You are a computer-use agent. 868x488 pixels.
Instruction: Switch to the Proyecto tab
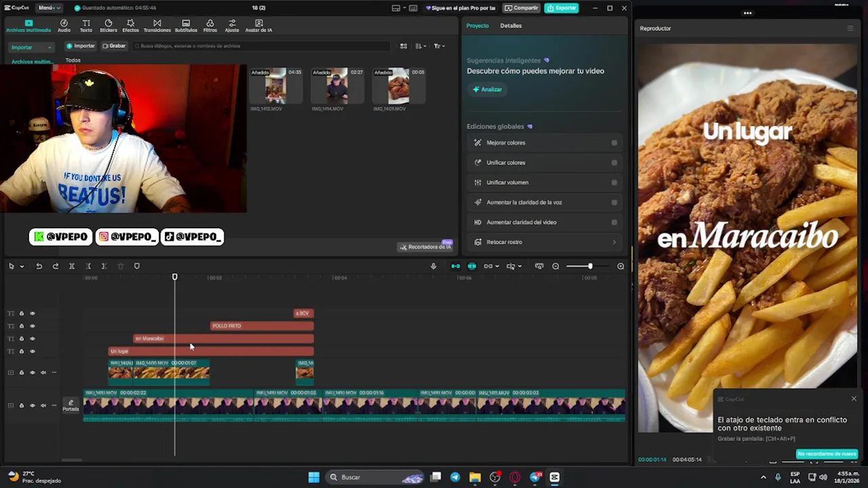tap(477, 26)
